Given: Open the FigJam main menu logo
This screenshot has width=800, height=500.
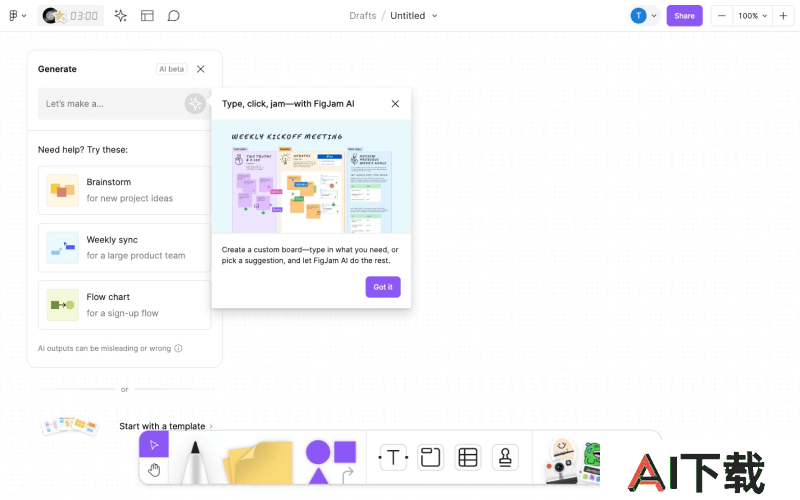Looking at the screenshot, I should [13, 16].
